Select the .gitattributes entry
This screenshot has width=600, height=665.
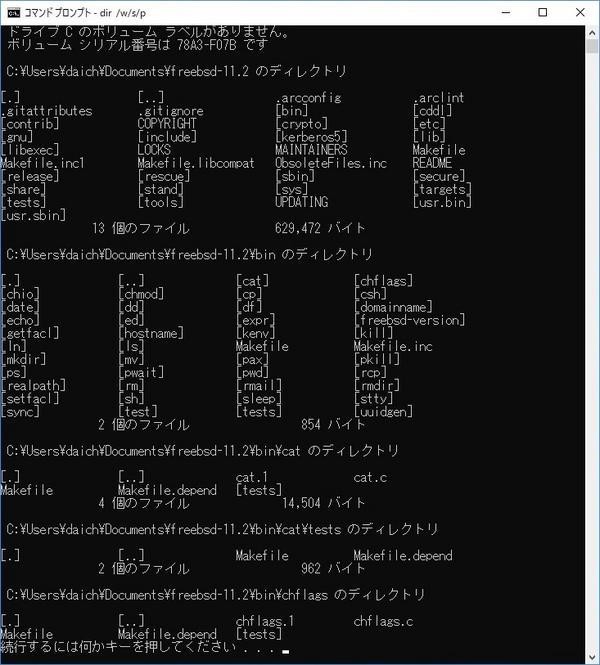47,111
